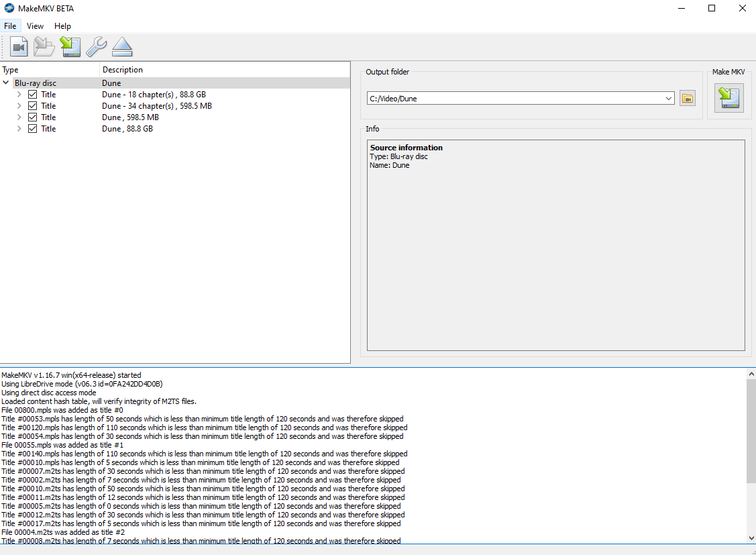756x555 pixels.
Task: Select the "Dune , 88.8 GB" description text
Action: click(x=127, y=129)
